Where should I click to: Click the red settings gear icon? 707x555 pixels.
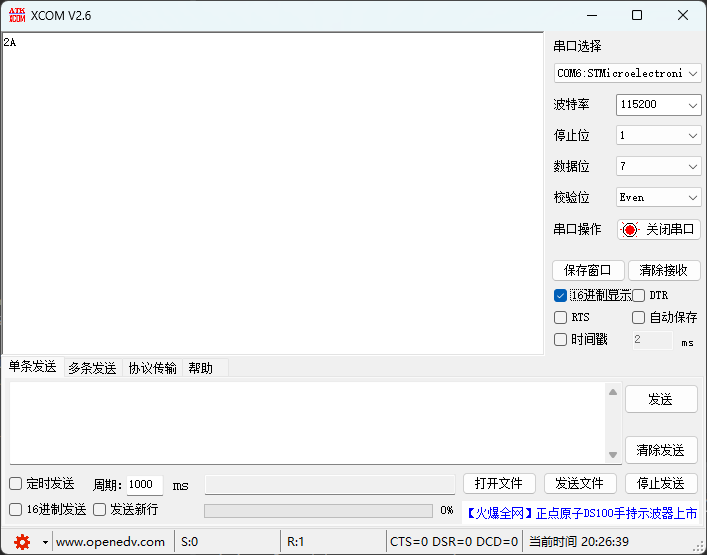(22, 541)
